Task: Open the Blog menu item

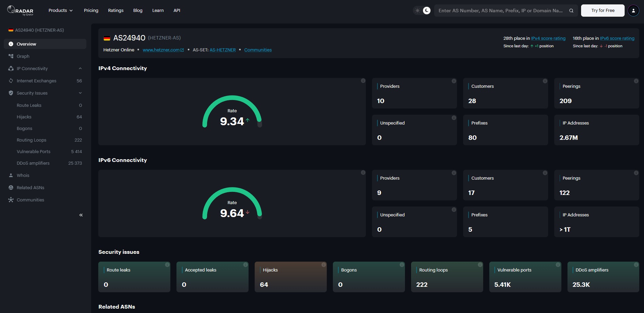Action: (138, 11)
